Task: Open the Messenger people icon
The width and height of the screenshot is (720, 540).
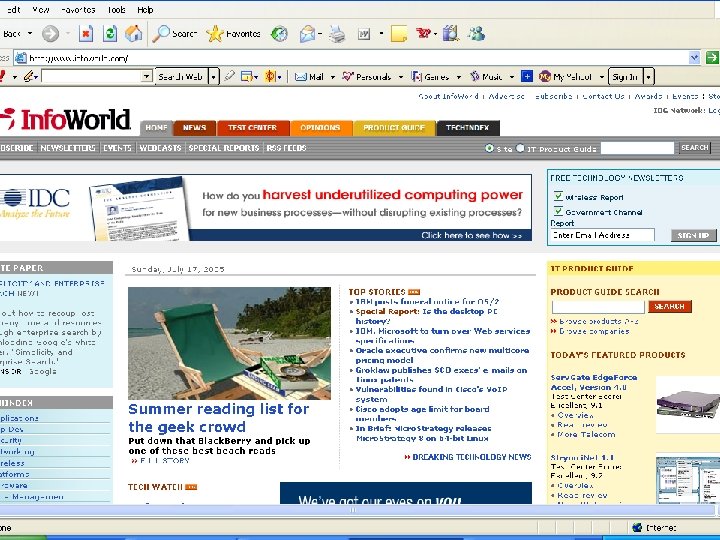Action: point(476,34)
